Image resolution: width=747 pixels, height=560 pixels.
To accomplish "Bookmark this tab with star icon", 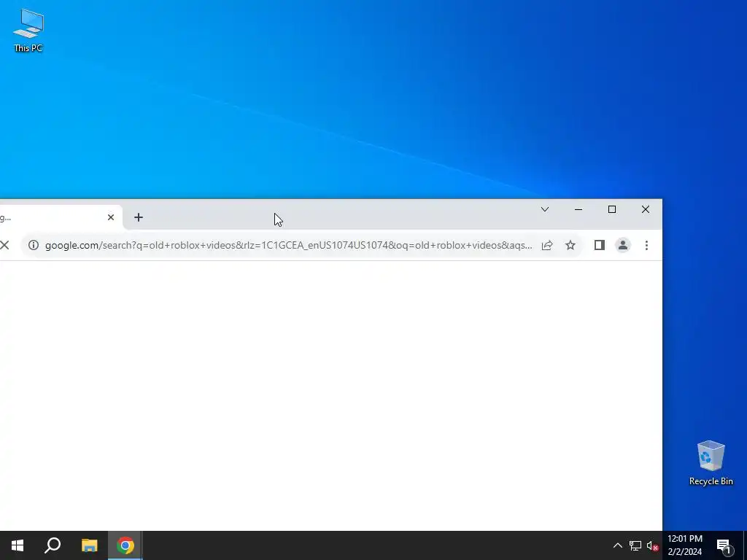I will click(570, 245).
